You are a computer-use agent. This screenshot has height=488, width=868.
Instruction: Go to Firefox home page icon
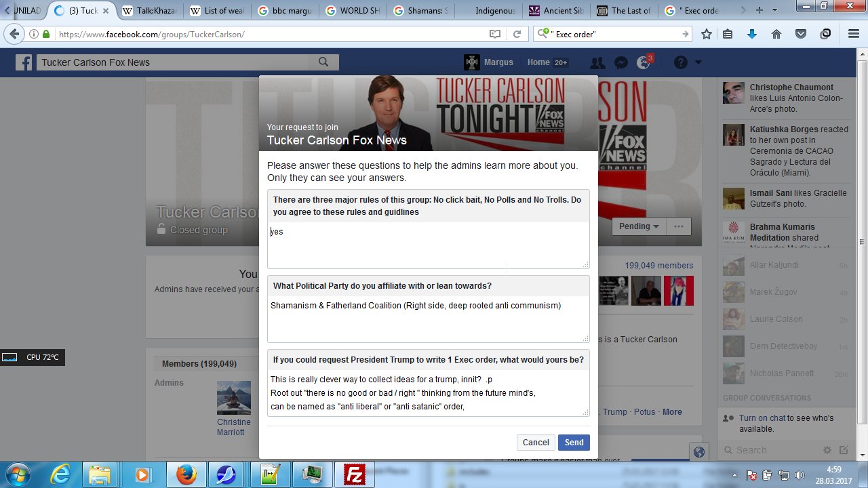pos(776,34)
